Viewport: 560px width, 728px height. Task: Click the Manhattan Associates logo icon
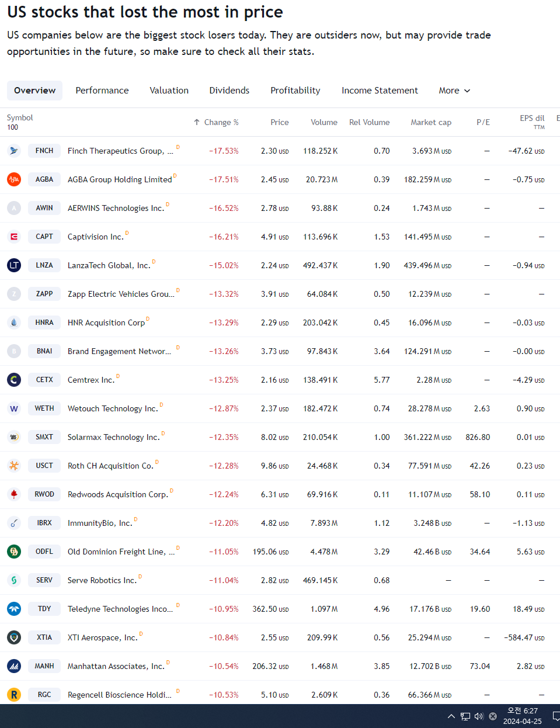(14, 666)
